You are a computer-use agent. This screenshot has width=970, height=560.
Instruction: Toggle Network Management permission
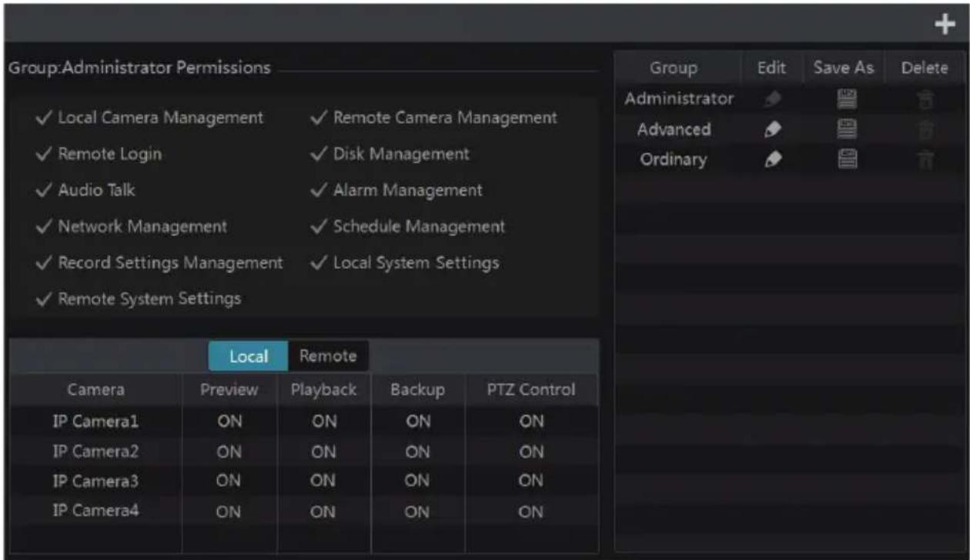[x=132, y=227]
